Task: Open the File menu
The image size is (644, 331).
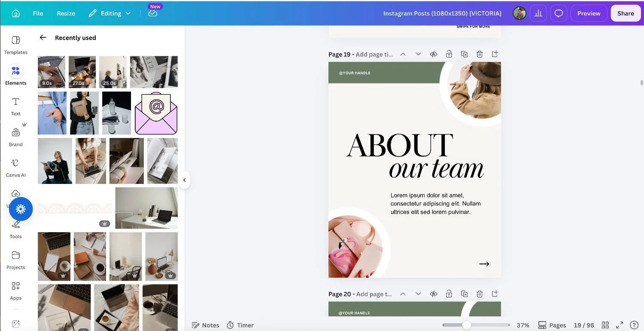Action: click(38, 13)
